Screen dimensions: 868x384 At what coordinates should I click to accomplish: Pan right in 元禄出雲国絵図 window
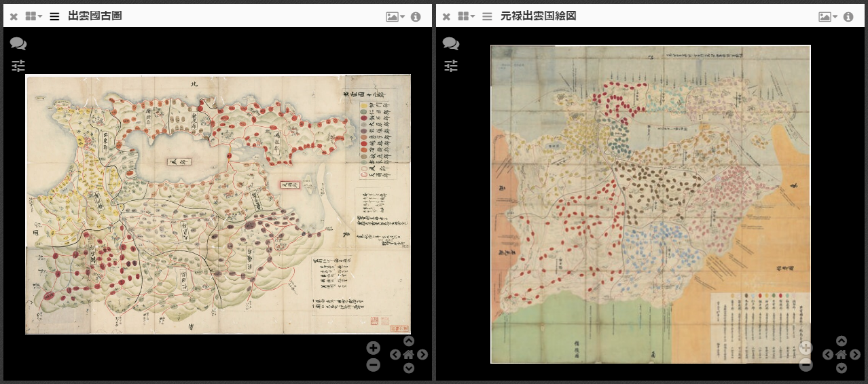coord(855,354)
